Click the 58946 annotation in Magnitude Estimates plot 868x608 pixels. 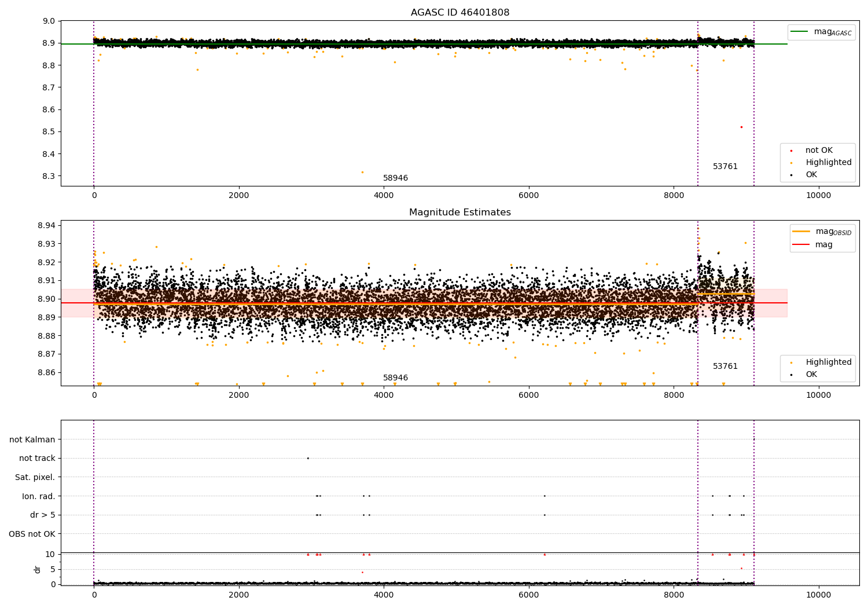(395, 378)
